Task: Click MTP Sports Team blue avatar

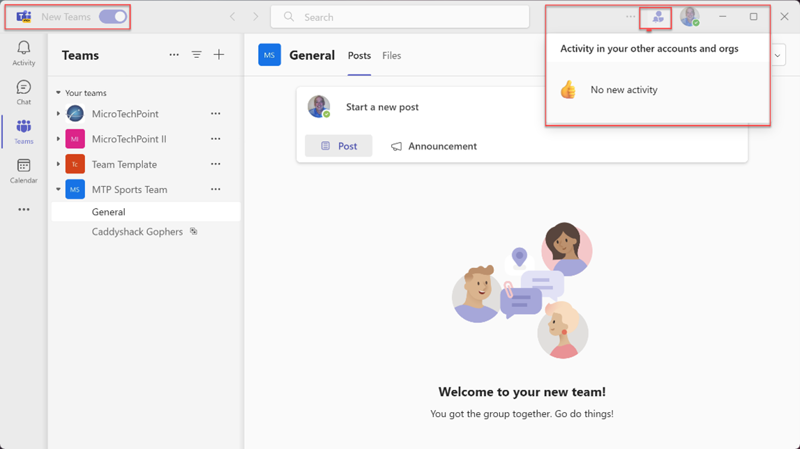Action: pos(75,189)
